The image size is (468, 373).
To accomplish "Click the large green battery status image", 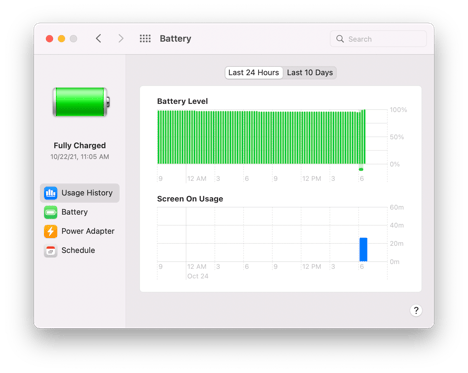I will pos(81,102).
